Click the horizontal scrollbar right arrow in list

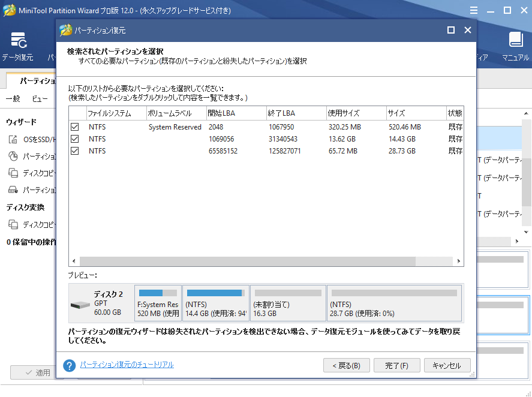459,261
